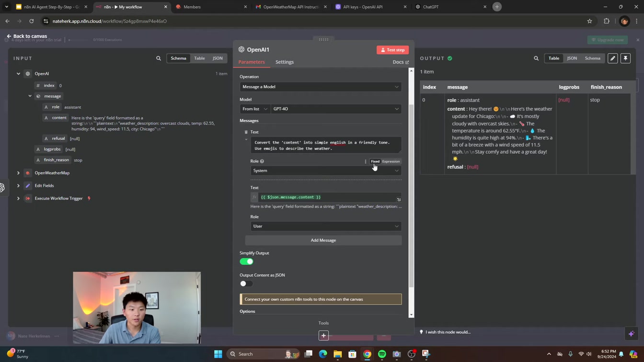This screenshot has width=644, height=362.
Task: Select Schema view in output panel
Action: (x=592, y=58)
